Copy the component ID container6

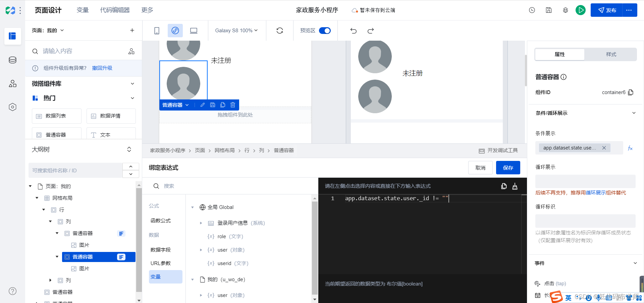tap(631, 92)
